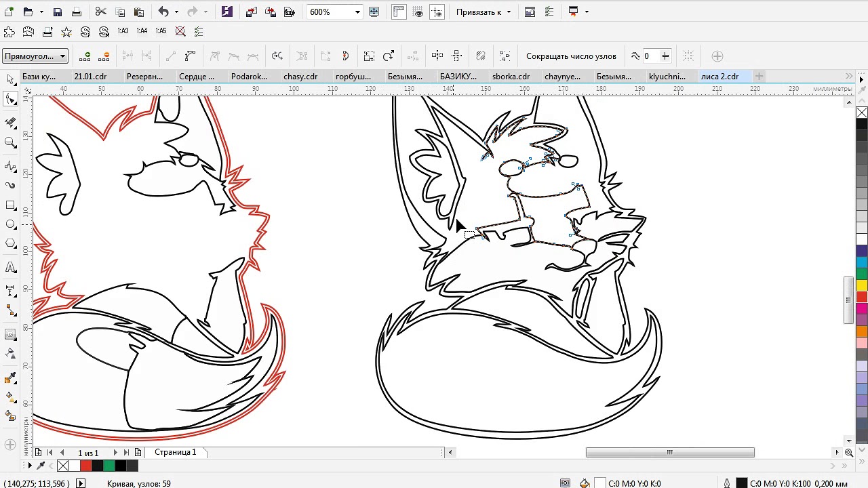868x488 pixels.
Task: Select the Text tool in the toolbox
Action: pyautogui.click(x=10, y=267)
